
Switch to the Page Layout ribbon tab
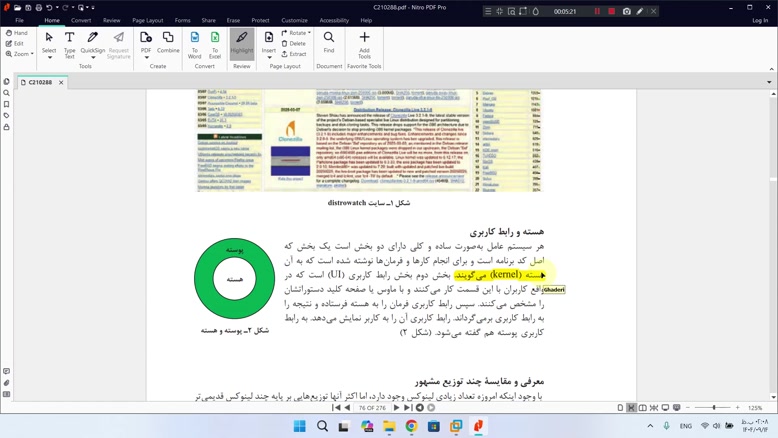[148, 20]
